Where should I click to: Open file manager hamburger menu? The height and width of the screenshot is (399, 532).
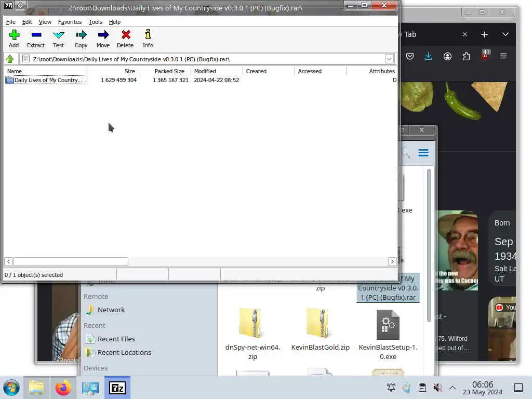423,153
